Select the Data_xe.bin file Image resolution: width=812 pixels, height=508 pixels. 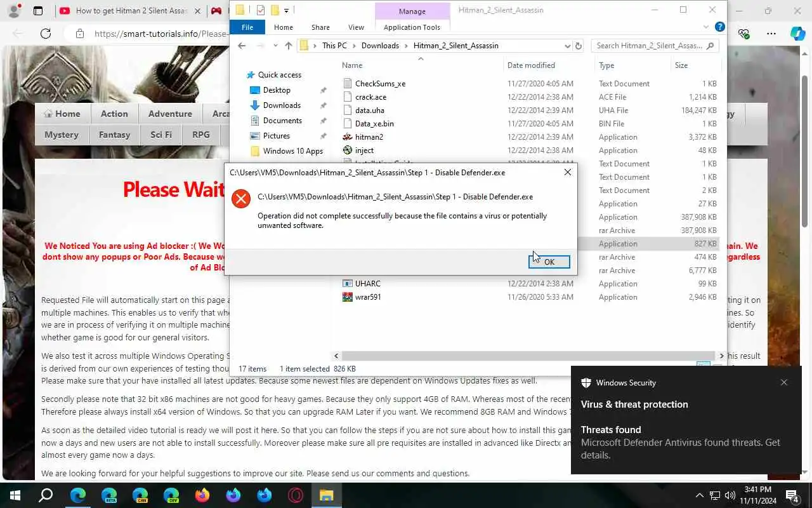(x=374, y=124)
